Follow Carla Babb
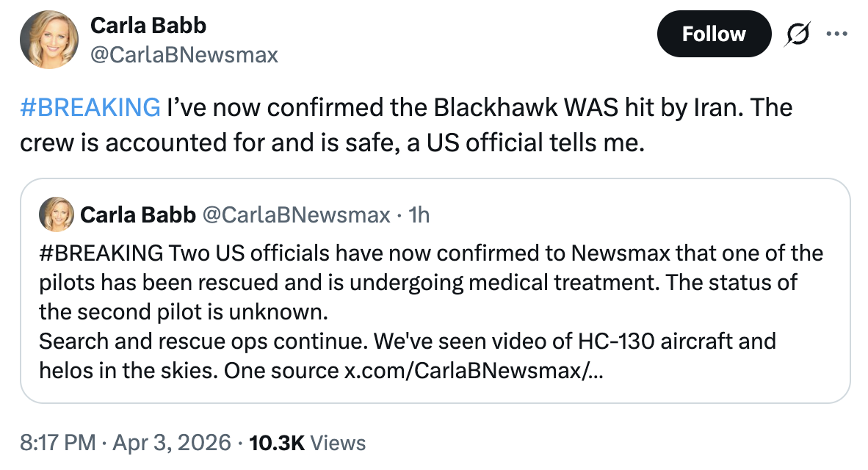The height and width of the screenshot is (470, 868). [713, 34]
